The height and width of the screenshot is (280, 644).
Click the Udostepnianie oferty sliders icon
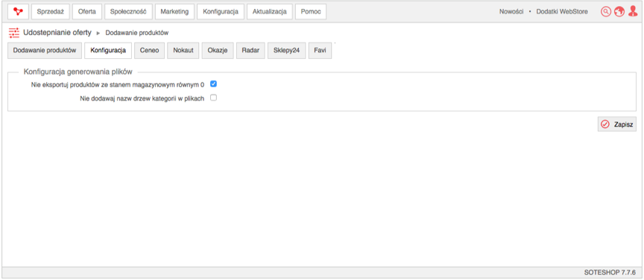[14, 33]
